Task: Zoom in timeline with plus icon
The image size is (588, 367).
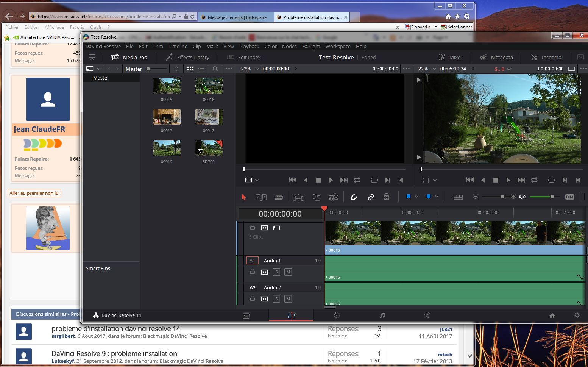Action: click(513, 196)
